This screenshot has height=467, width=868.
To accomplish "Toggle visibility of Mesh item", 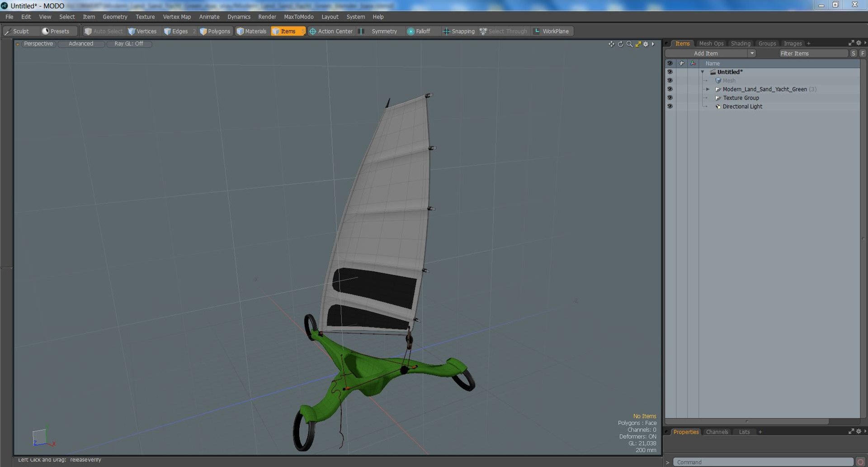I will click(x=670, y=81).
